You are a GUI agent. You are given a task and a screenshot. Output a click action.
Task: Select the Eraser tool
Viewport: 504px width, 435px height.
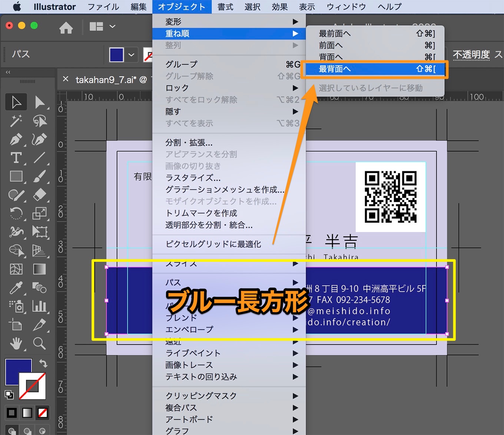point(40,195)
